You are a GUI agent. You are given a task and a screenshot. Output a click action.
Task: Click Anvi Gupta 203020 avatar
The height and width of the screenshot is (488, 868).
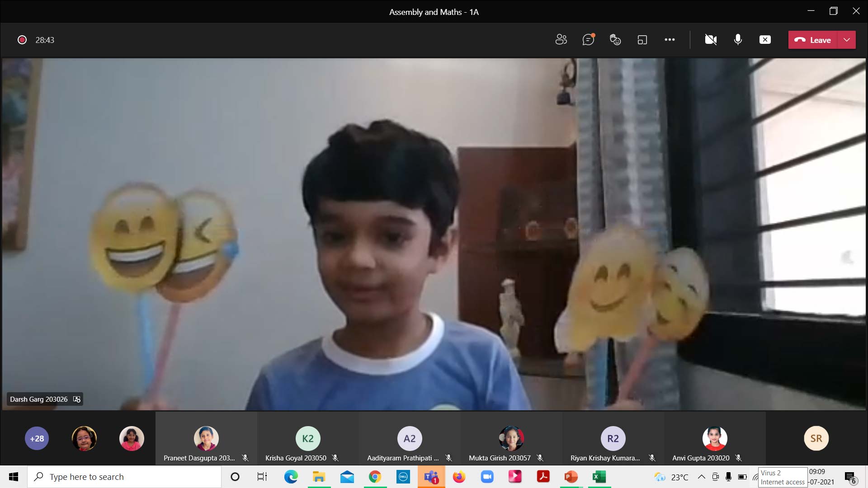(x=715, y=438)
